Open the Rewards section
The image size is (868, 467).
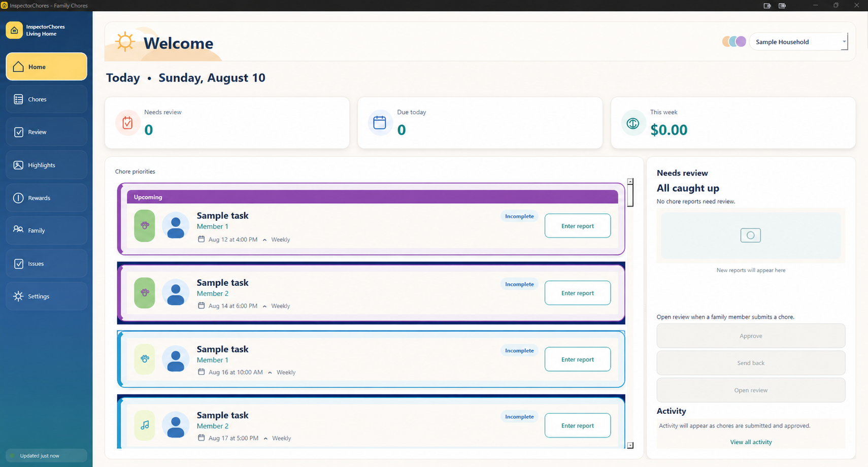(x=46, y=198)
